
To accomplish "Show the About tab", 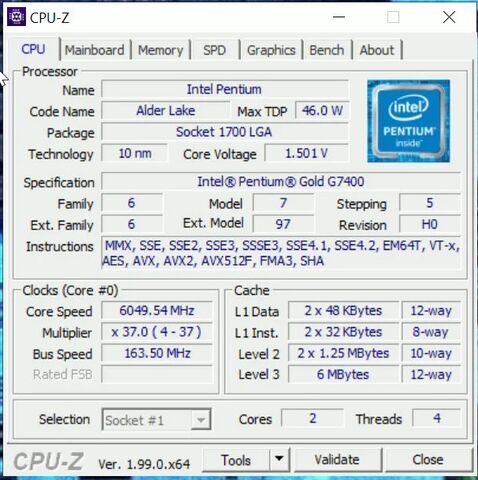I will pos(377,50).
